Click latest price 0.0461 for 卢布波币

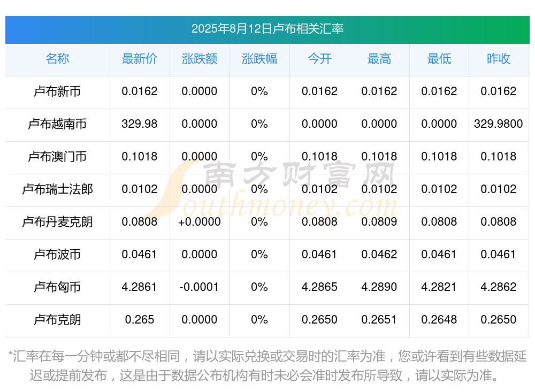pos(140,255)
